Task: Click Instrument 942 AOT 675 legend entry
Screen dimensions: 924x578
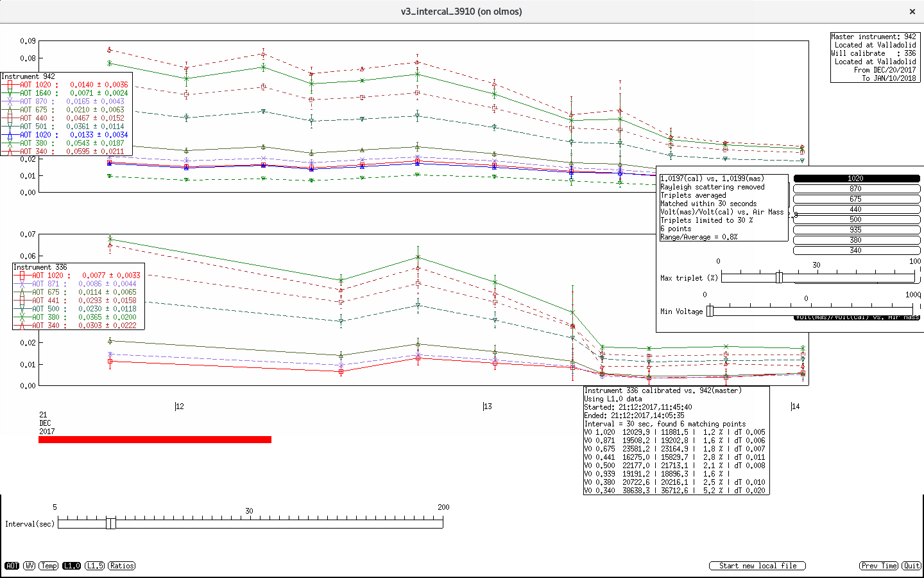Action: coord(66,110)
